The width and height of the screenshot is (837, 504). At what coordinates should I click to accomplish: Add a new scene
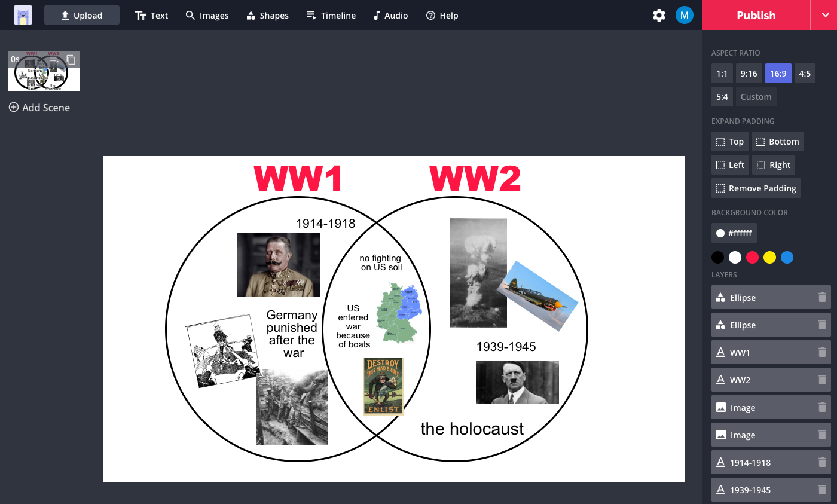coord(39,108)
